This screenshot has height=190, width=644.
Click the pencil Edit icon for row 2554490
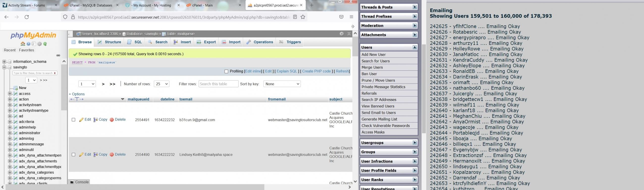(81, 155)
